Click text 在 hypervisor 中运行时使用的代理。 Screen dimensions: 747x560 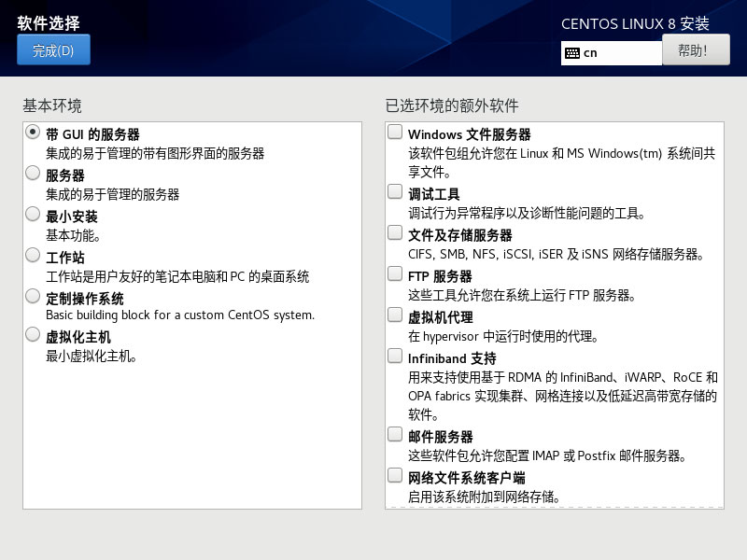[503, 336]
